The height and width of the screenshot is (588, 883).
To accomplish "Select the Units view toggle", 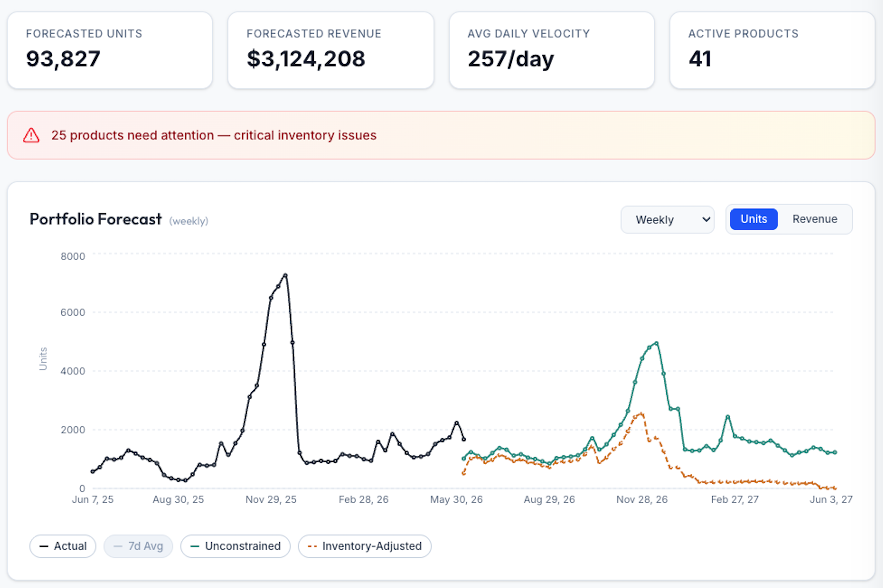I will point(753,219).
